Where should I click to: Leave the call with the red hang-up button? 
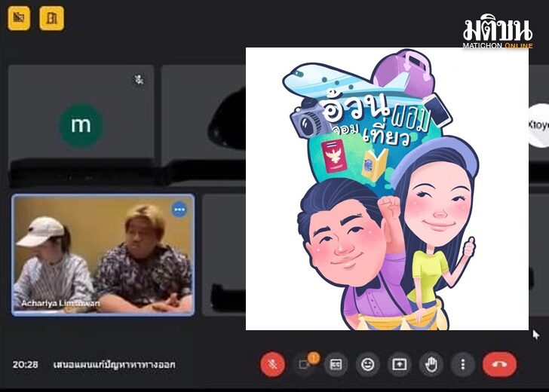499,364
